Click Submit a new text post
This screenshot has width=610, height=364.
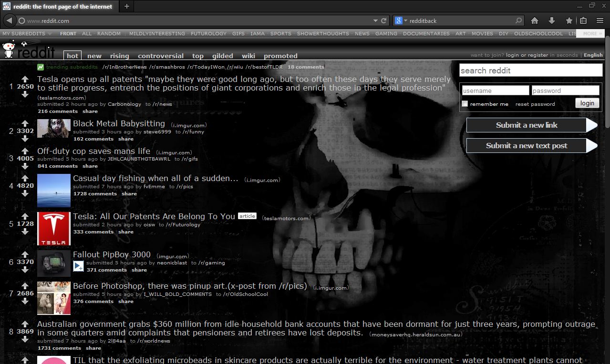click(x=531, y=146)
